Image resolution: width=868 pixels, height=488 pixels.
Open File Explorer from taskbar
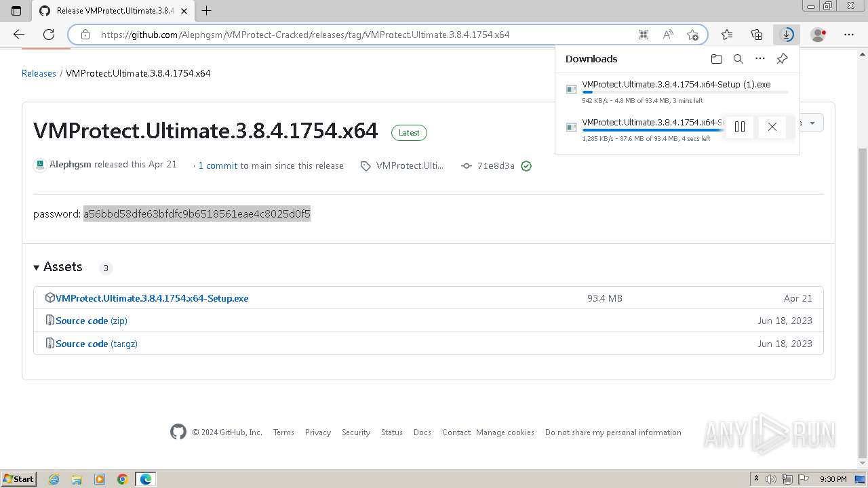[77, 479]
